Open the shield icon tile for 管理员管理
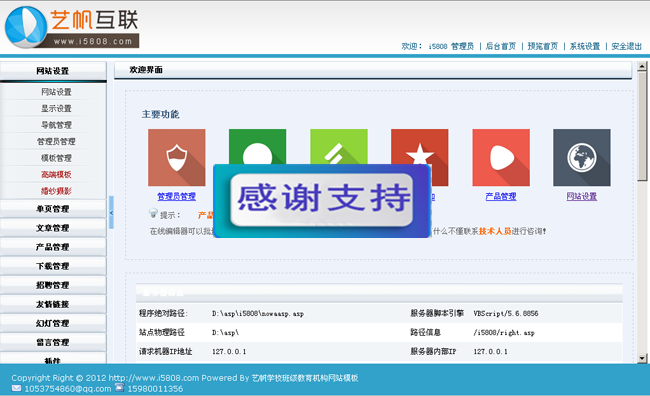This screenshot has height=396, width=650. tap(177, 158)
